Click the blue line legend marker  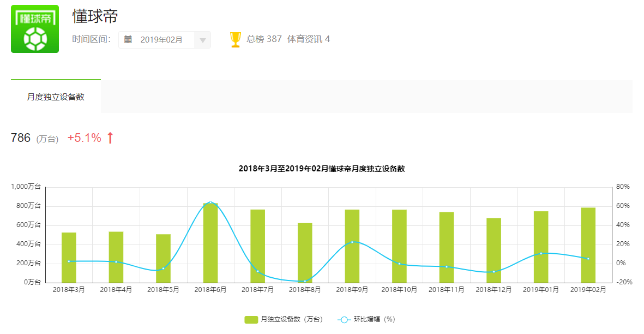[344, 320]
